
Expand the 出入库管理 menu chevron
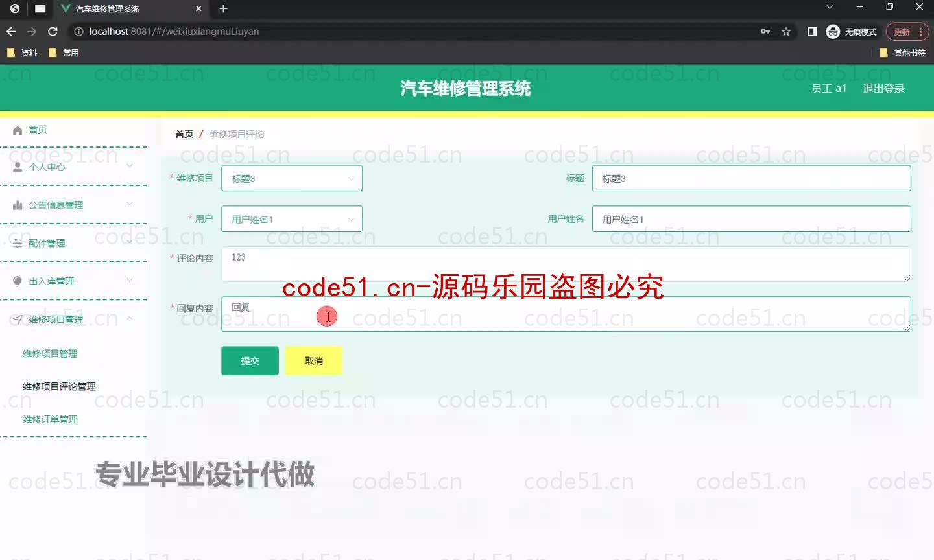pos(130,281)
